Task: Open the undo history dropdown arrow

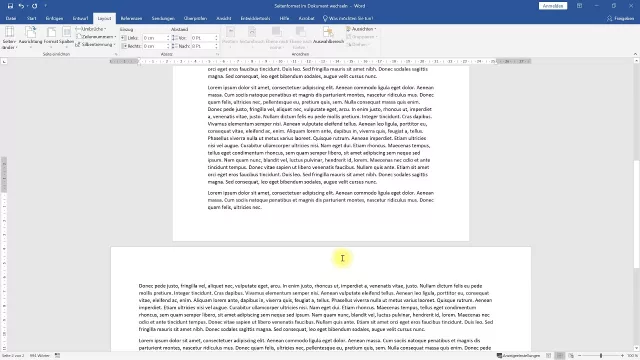Action: coord(27,6)
